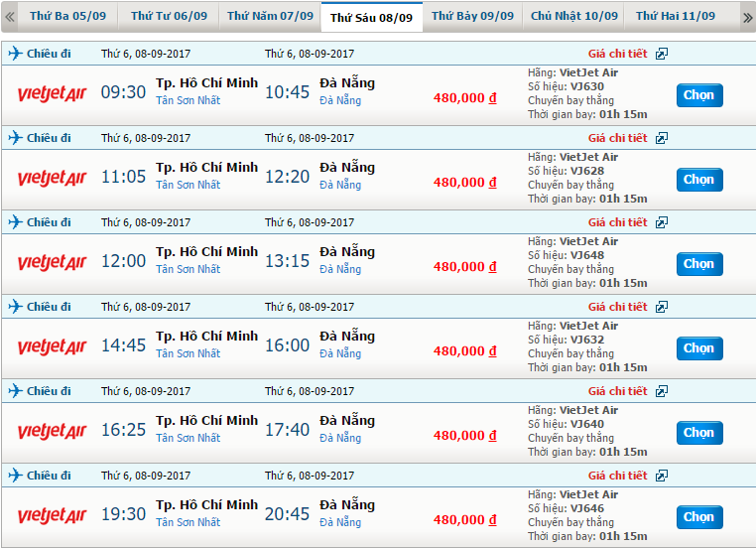Click Đà Nẵng airport under 10:45 arrival
Screen dimensions: 756x548
(340, 100)
